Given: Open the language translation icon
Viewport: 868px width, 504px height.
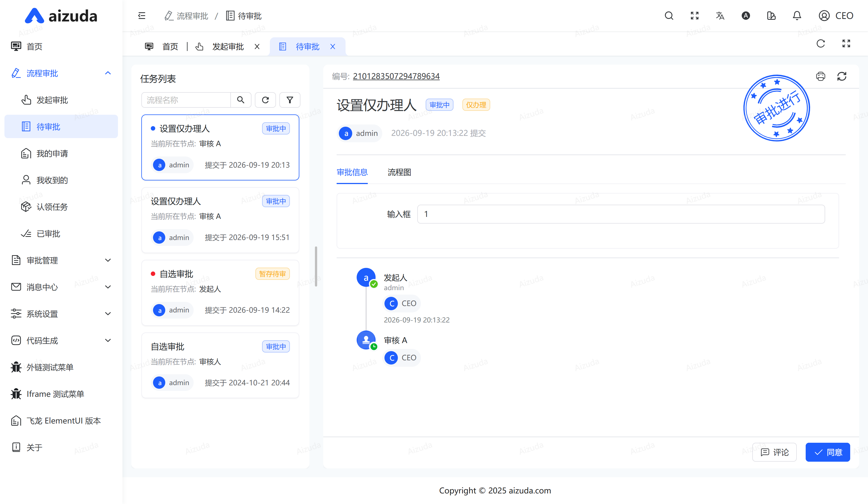Looking at the screenshot, I should [720, 16].
